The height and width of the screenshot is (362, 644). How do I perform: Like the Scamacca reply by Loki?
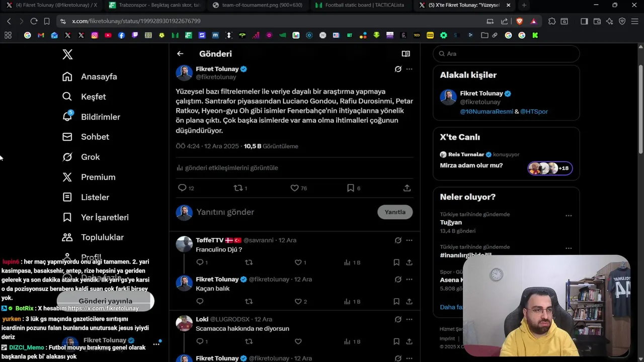point(298,341)
